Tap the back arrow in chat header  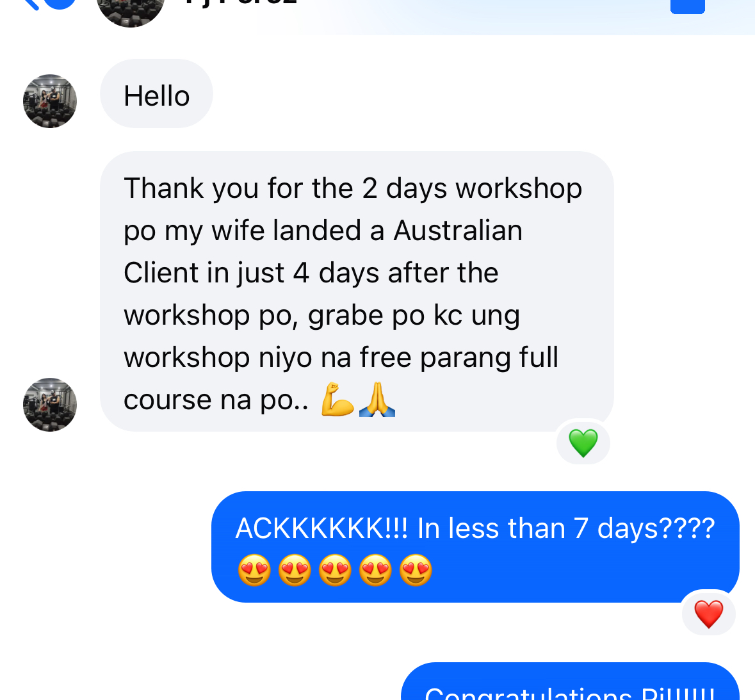(x=30, y=4)
